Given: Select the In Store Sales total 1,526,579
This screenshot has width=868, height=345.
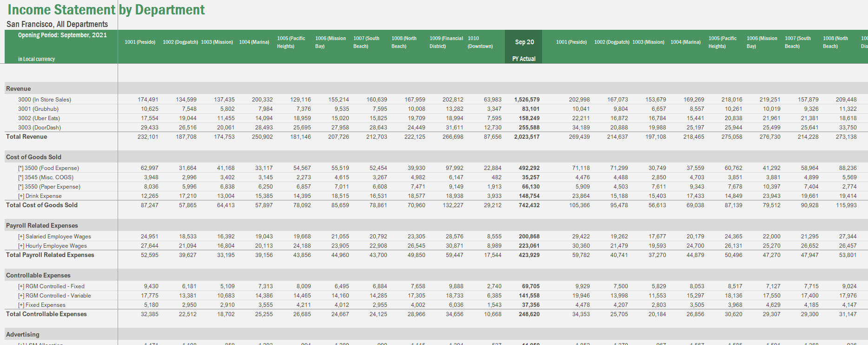Looking at the screenshot, I should point(527,100).
